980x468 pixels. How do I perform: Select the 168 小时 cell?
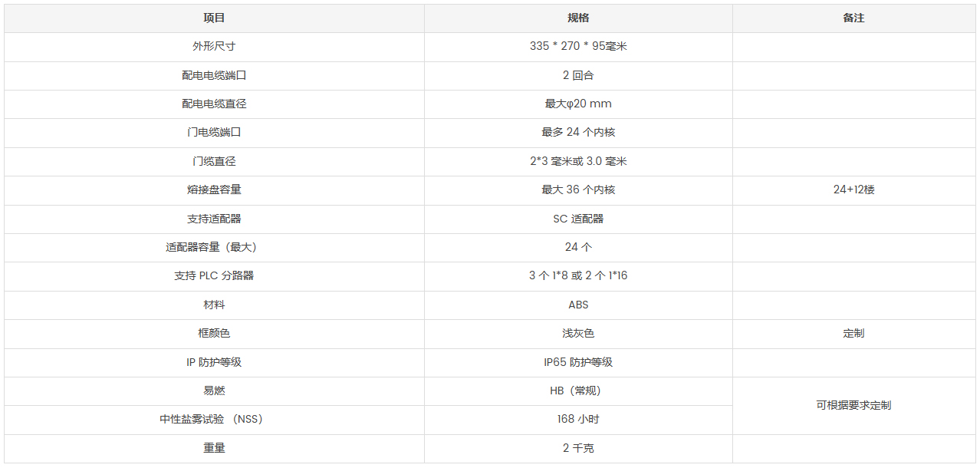tap(578, 419)
